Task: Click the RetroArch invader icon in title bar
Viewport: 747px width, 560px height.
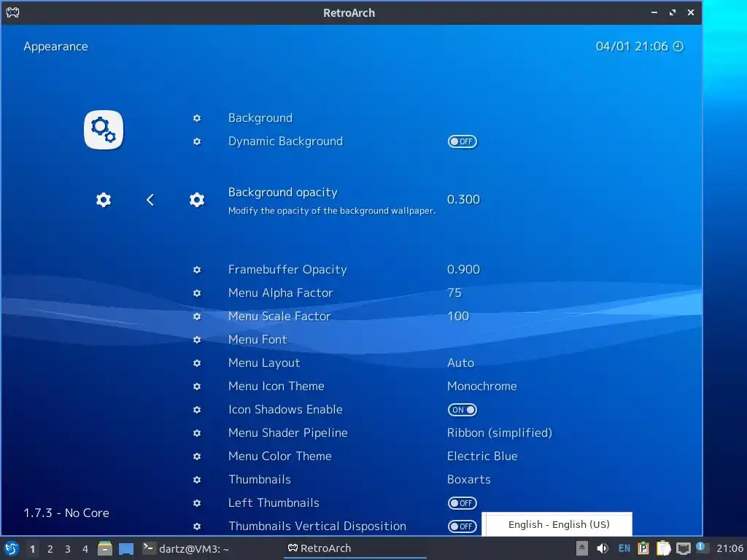Action: point(12,12)
